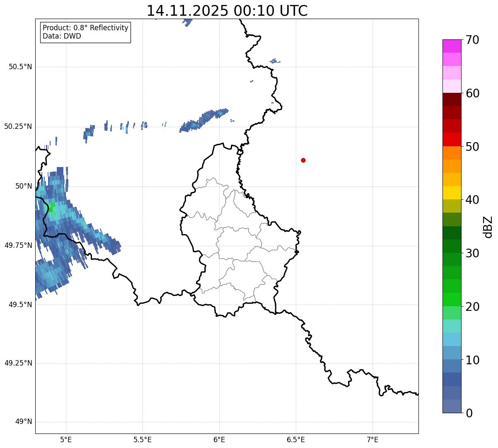Click the 49.5°N latitude label
498x448 pixels.
20,305
